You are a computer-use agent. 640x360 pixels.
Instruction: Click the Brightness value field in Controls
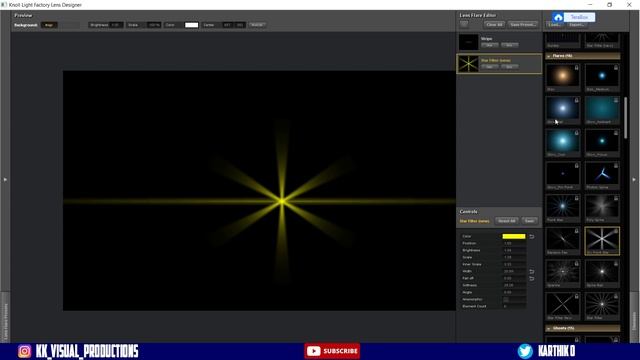pos(514,250)
